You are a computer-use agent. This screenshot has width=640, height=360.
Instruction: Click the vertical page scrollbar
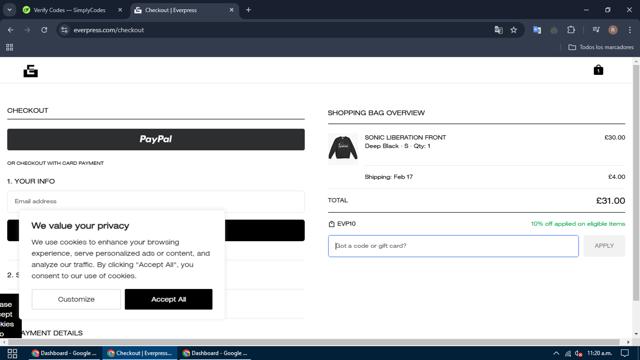coord(636,182)
